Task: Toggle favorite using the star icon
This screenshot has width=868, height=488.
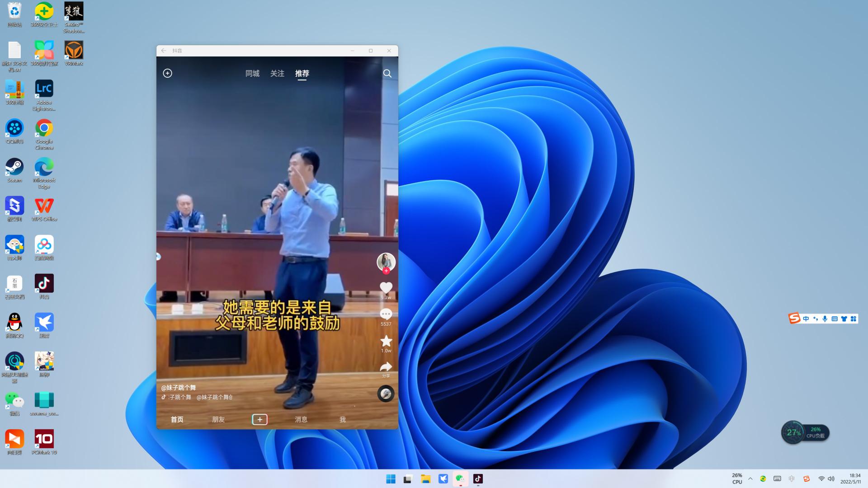Action: [386, 341]
